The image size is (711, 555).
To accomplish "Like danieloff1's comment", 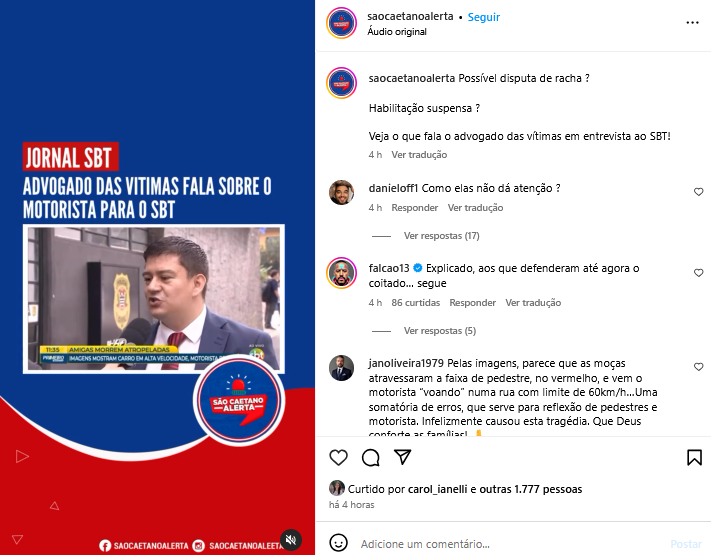I will (x=698, y=192).
